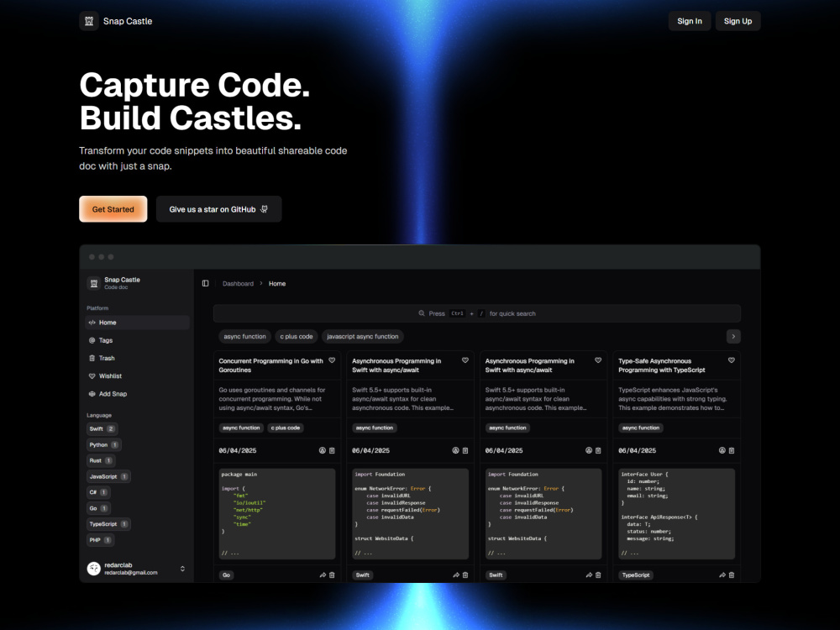Viewport: 840px width, 630px height.
Task: Click Give us a star on GitHub
Action: tap(218, 209)
